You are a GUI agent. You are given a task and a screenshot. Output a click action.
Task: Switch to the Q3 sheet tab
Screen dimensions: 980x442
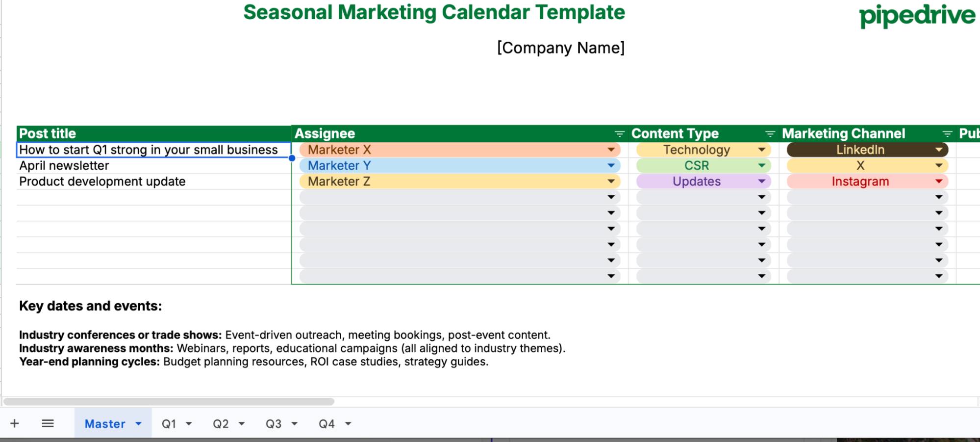pyautogui.click(x=274, y=423)
